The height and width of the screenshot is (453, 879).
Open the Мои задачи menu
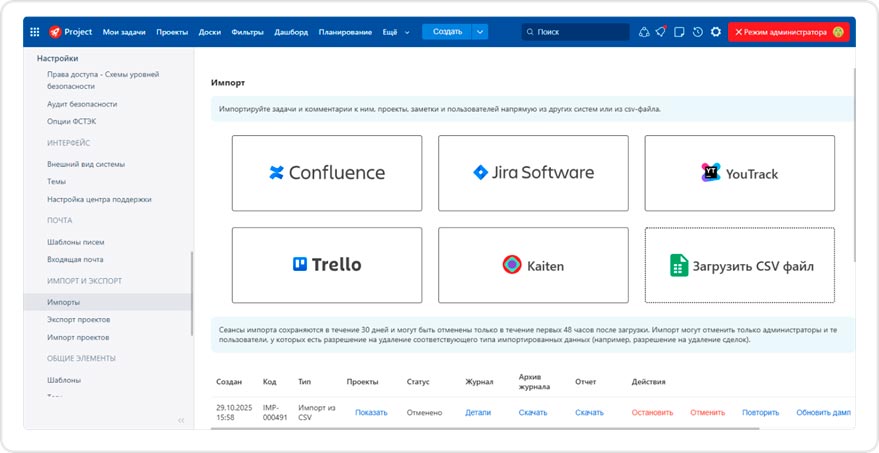124,32
